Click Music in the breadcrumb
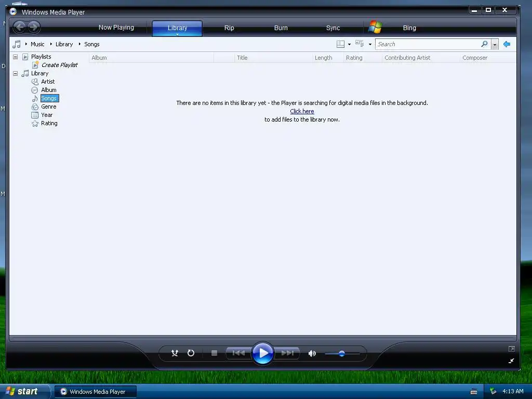Viewport: 532px width, 399px height. click(x=37, y=44)
